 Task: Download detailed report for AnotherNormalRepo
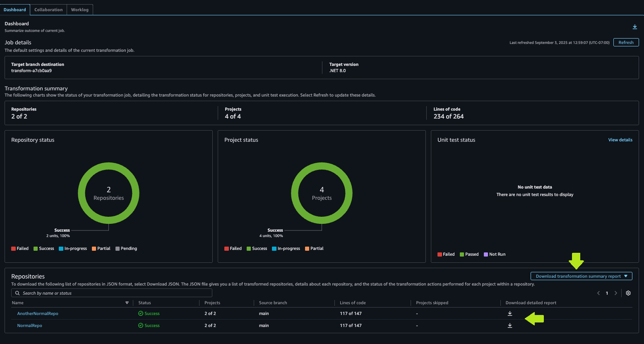coord(509,313)
